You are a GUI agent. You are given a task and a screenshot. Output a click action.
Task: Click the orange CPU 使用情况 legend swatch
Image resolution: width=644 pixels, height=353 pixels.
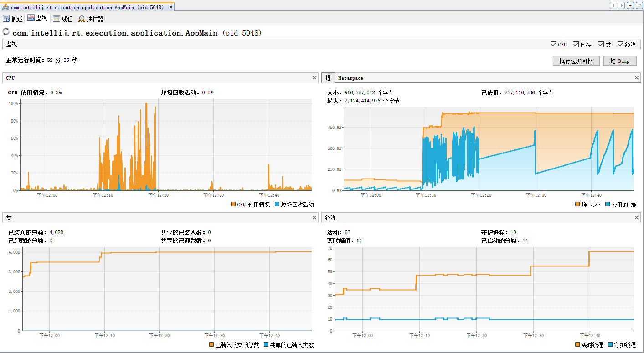click(233, 205)
